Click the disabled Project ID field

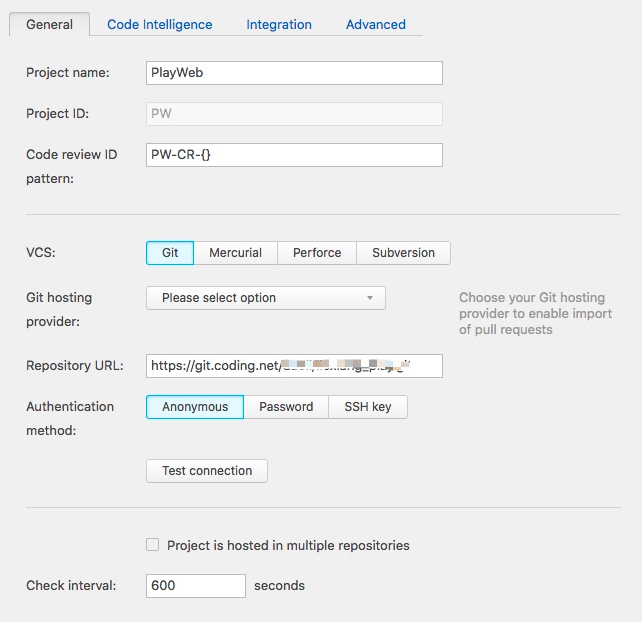294,114
